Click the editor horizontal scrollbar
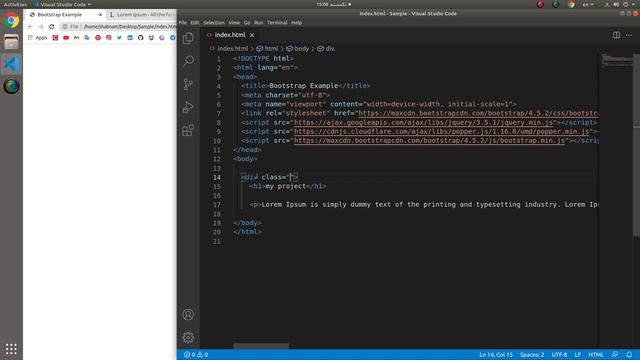The width and height of the screenshot is (640, 360). [x=261, y=346]
